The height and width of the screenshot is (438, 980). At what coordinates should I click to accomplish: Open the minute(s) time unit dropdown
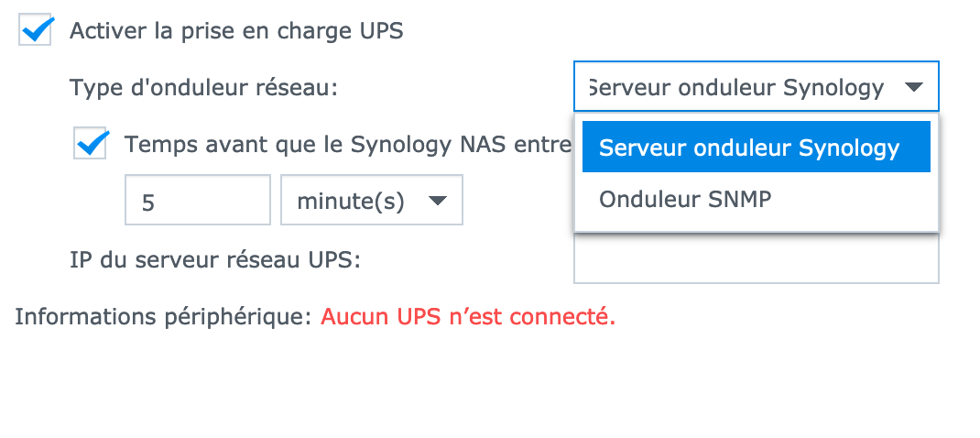pyautogui.click(x=371, y=201)
